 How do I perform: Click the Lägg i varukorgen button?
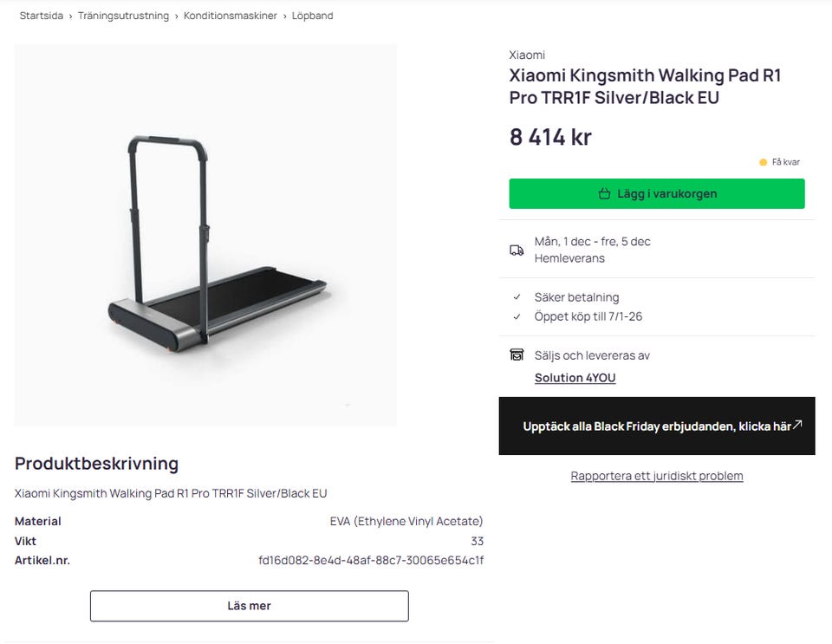[x=657, y=193]
